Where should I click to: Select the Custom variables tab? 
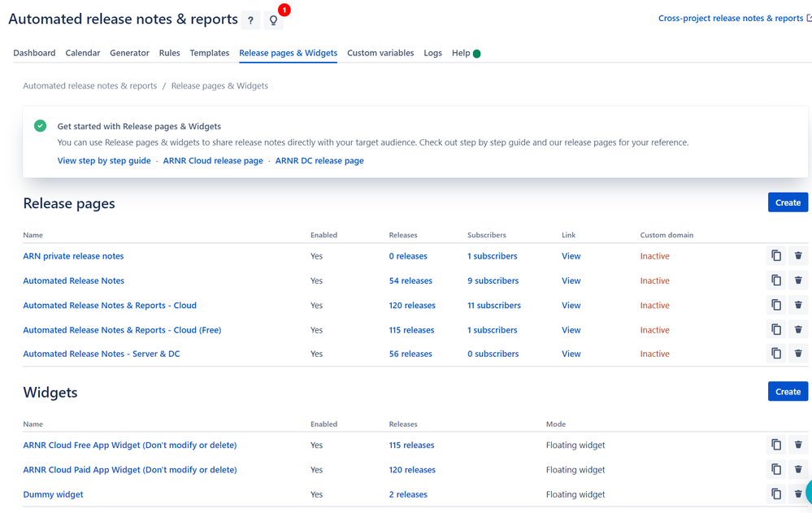pyautogui.click(x=380, y=53)
